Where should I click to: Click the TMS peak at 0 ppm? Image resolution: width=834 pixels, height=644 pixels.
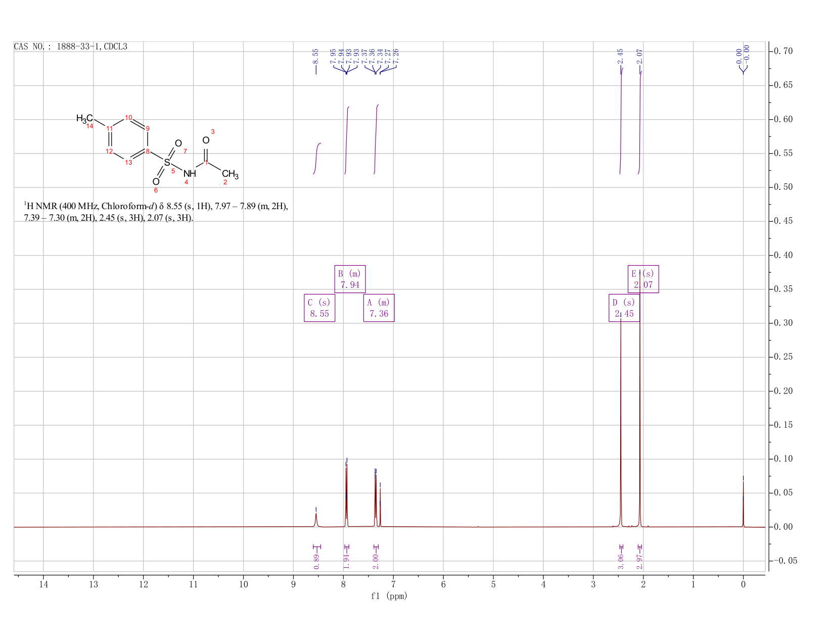point(743,504)
